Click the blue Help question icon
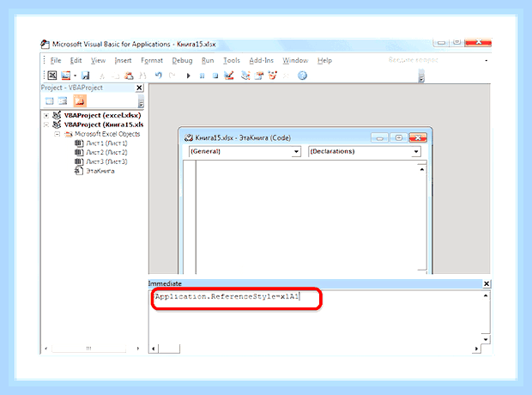Viewport: 532px width, 395px height. pyautogui.click(x=302, y=76)
